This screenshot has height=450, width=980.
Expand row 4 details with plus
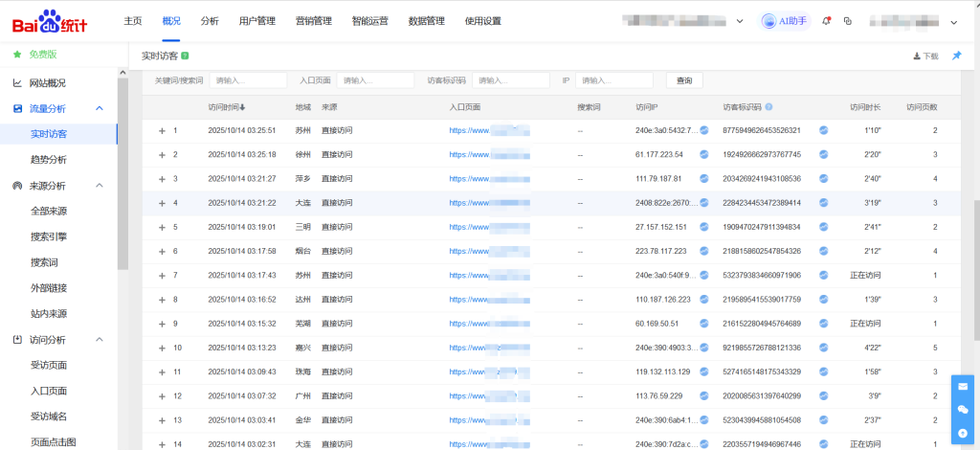[162, 203]
